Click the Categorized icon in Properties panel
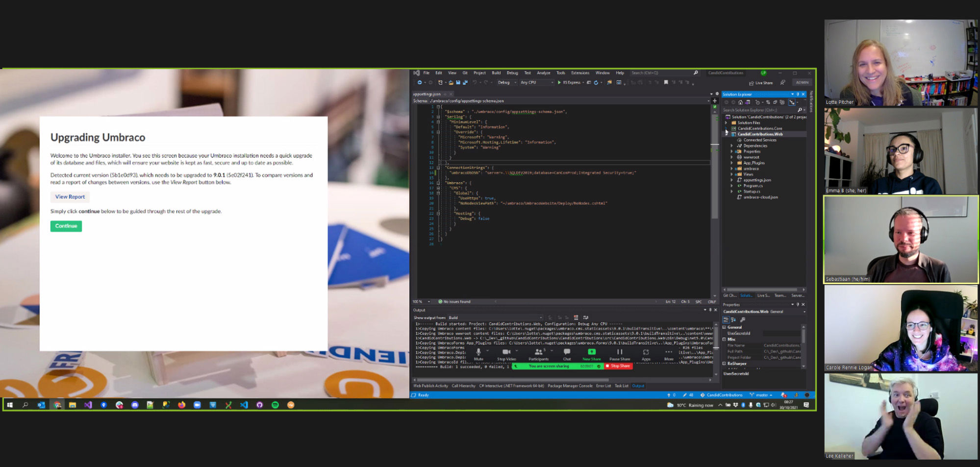This screenshot has height=467, width=980. [726, 320]
